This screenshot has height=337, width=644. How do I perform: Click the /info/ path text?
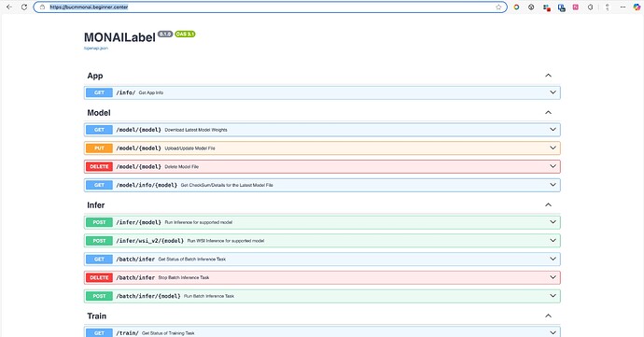click(126, 92)
